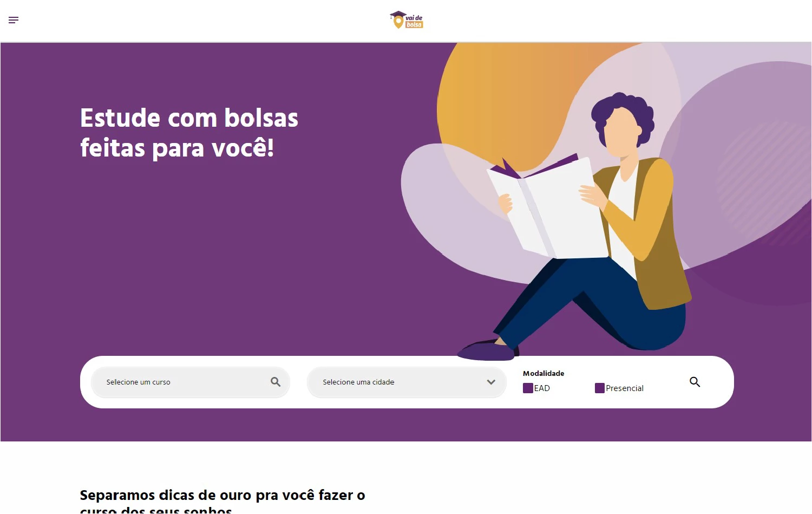Open the 'Selecione uma cidade' dropdown
Screen dimensions: 812x514
(407, 382)
